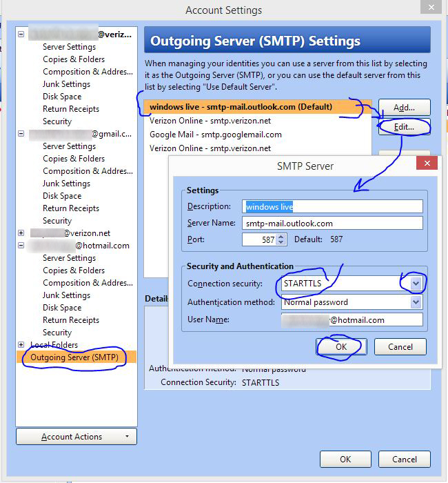Open Server Settings under the @veriz... account
Image resolution: width=448 pixels, height=483 pixels.
tap(69, 47)
